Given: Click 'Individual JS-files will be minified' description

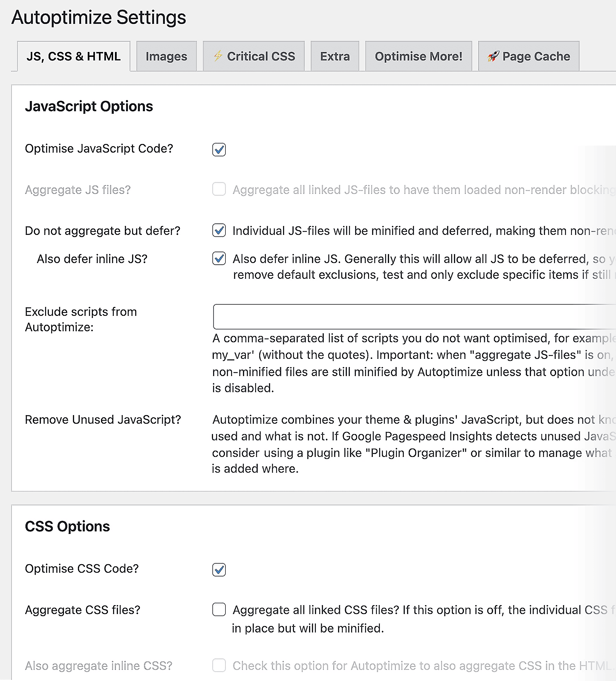Looking at the screenshot, I should click(x=424, y=231).
